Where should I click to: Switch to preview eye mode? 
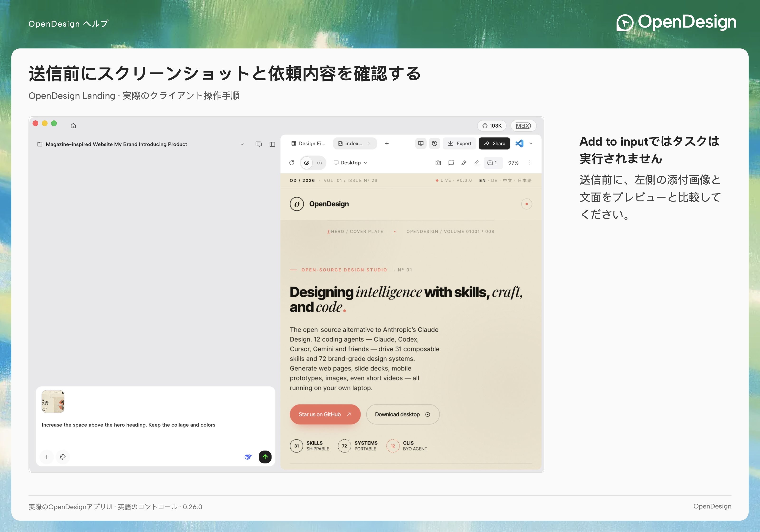coord(307,163)
